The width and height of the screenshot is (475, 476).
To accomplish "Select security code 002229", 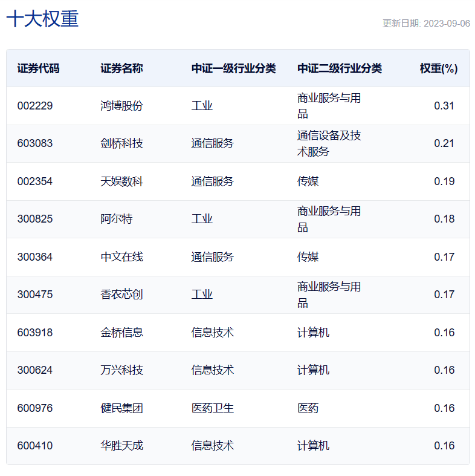I will point(35,106).
